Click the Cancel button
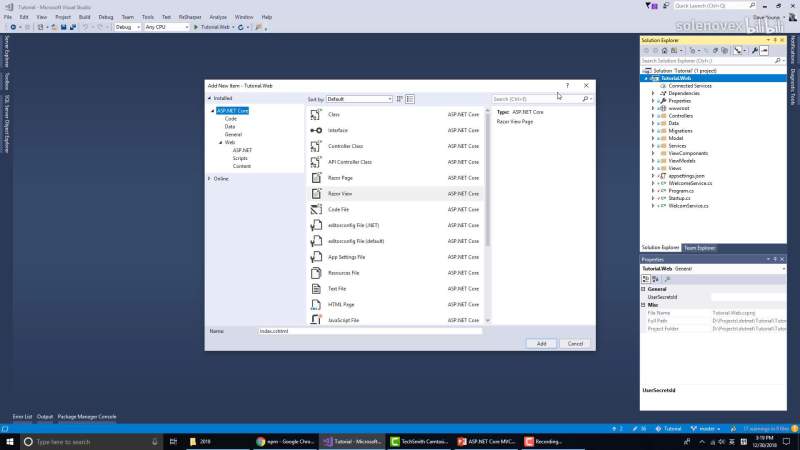The width and height of the screenshot is (800, 450). [575, 344]
